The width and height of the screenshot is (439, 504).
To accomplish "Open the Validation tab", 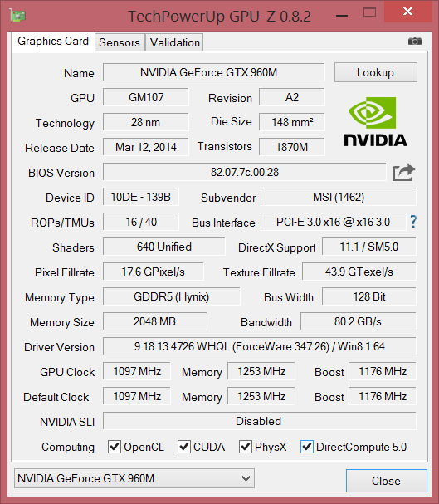I will 175,42.
